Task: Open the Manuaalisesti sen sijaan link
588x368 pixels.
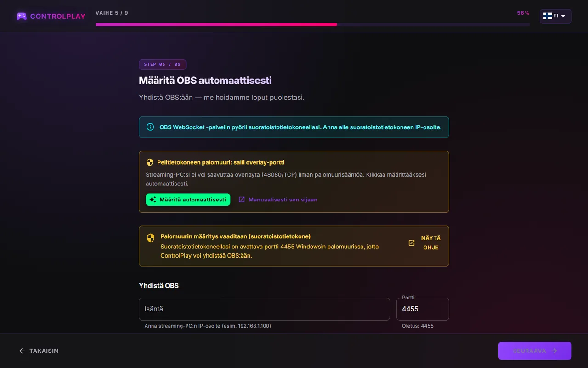Action: pos(283,200)
